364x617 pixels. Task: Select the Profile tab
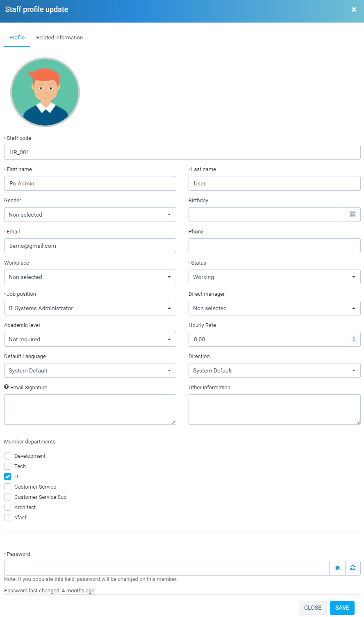tap(17, 37)
